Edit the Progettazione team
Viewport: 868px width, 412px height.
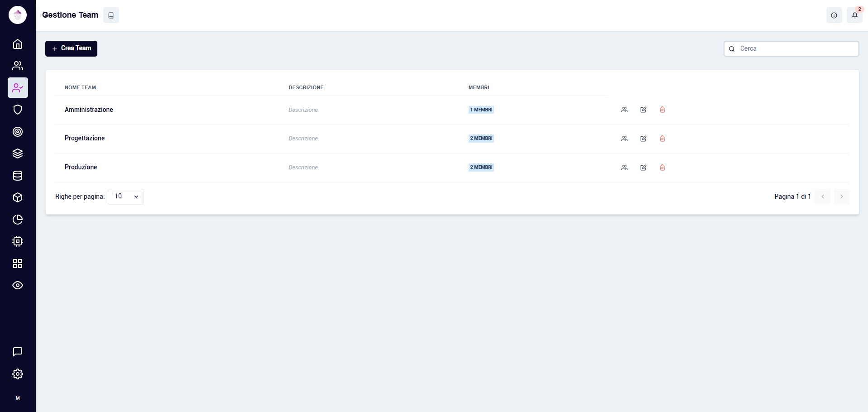(643, 139)
